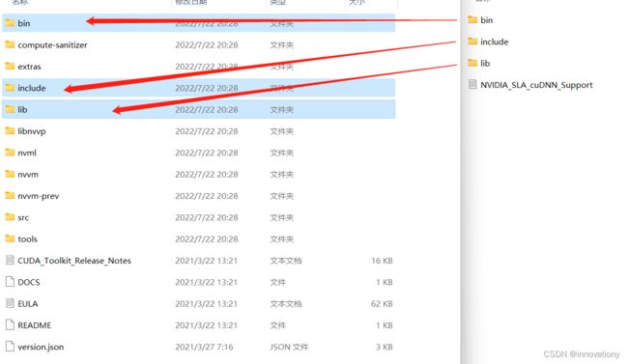Click the bin folder icon in left window
Image resolution: width=628 pixels, height=364 pixels.
(x=10, y=23)
